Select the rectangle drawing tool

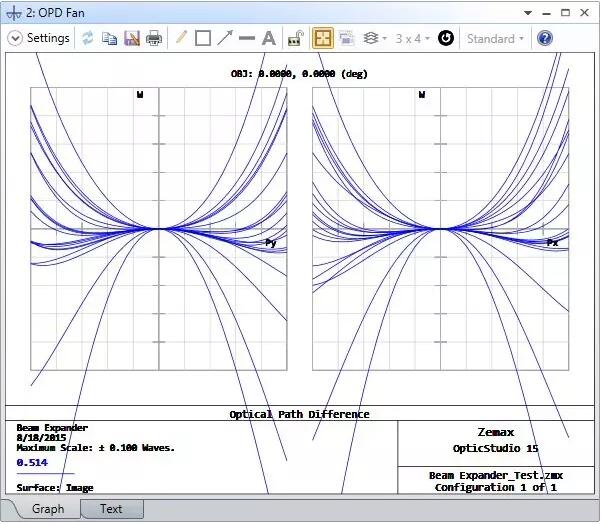point(203,38)
